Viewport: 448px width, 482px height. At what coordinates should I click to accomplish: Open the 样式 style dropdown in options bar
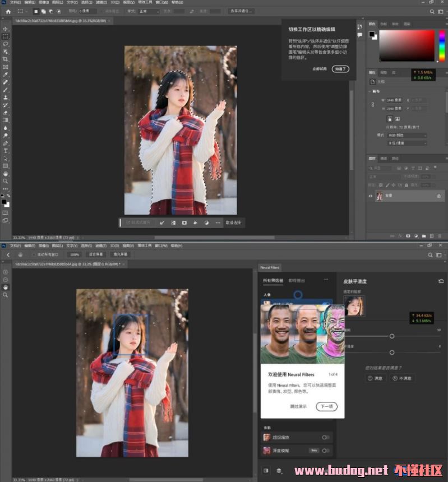[x=149, y=11]
